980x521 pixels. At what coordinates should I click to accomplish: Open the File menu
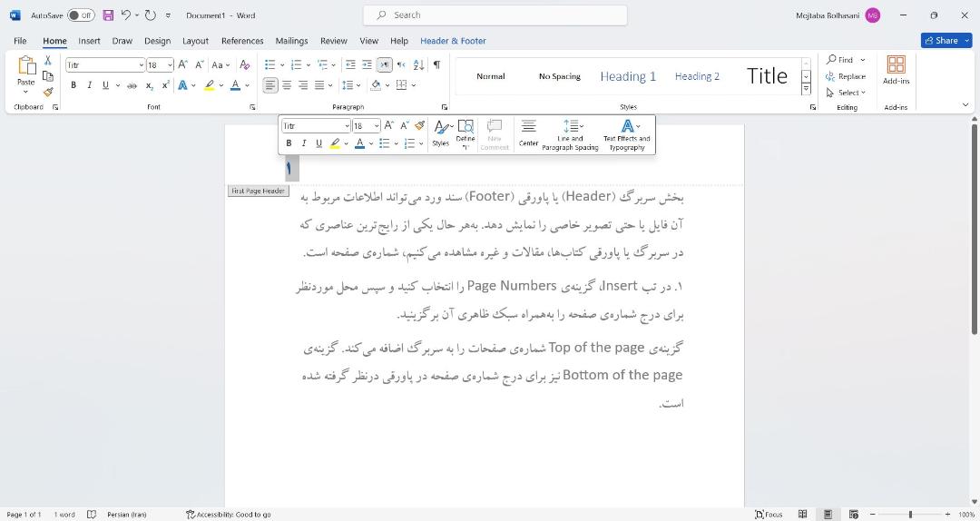pos(20,41)
